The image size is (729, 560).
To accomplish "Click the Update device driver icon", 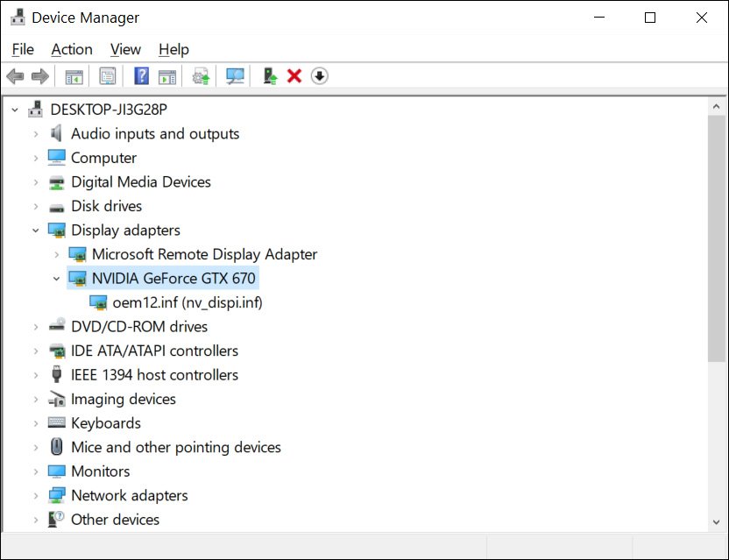I will [202, 76].
